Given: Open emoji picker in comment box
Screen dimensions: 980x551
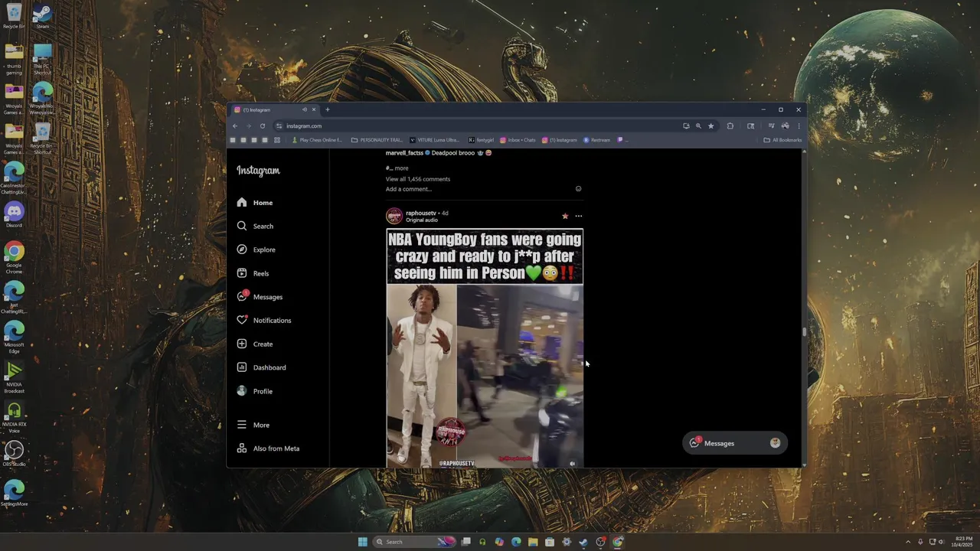Looking at the screenshot, I should 578,189.
